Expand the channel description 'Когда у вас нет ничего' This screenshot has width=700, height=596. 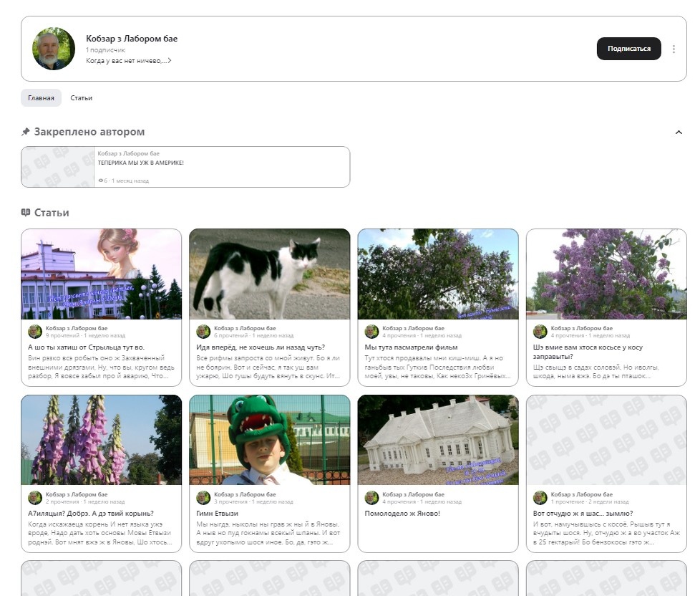129,61
